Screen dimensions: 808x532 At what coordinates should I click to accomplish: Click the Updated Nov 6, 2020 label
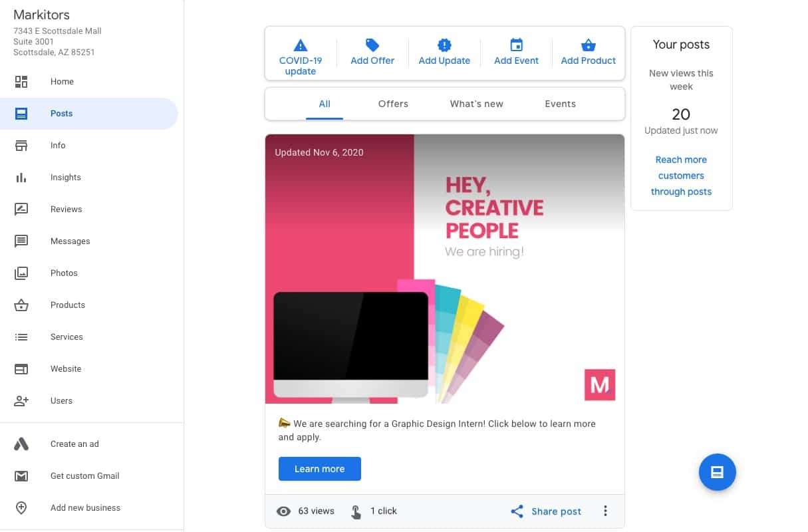pyautogui.click(x=319, y=152)
